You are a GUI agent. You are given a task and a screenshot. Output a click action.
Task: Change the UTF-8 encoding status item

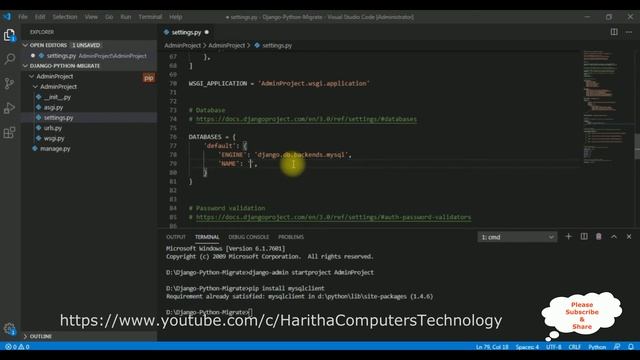click(x=553, y=347)
